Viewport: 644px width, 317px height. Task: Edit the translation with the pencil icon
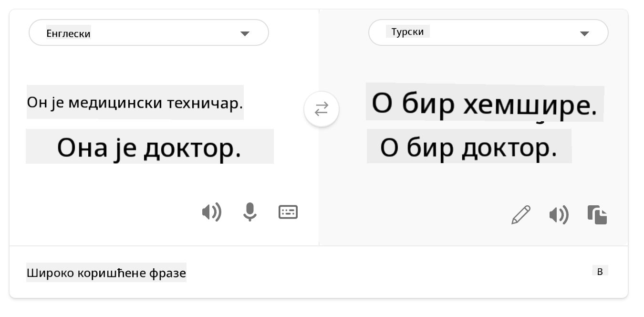click(x=520, y=215)
